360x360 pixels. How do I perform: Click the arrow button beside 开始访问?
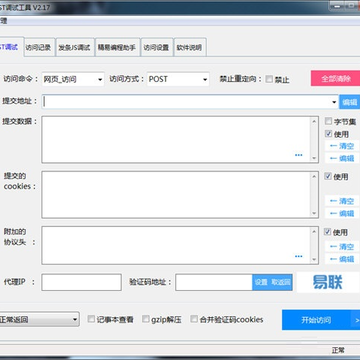(355, 320)
